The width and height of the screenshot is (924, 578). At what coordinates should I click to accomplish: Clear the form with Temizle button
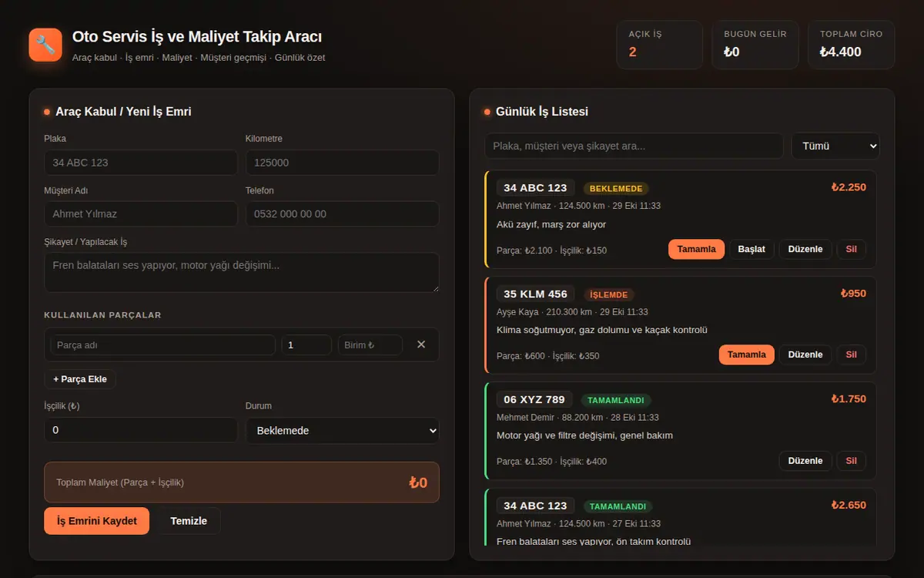coord(189,521)
